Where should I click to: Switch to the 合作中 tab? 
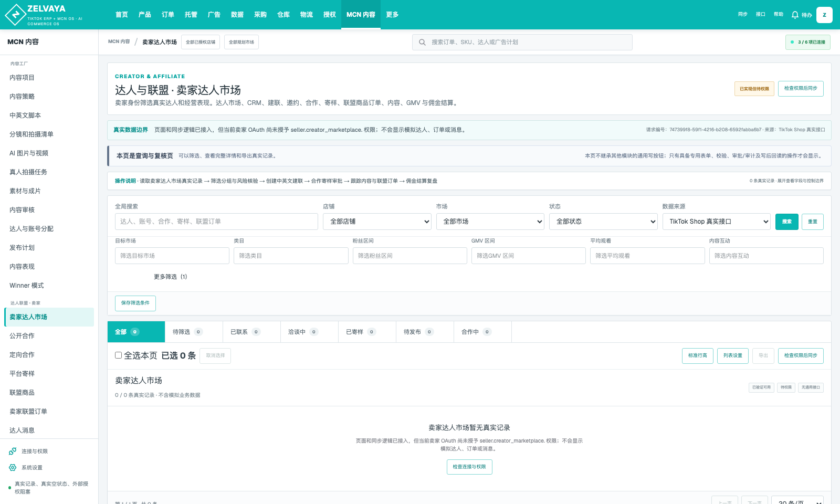pos(482,332)
